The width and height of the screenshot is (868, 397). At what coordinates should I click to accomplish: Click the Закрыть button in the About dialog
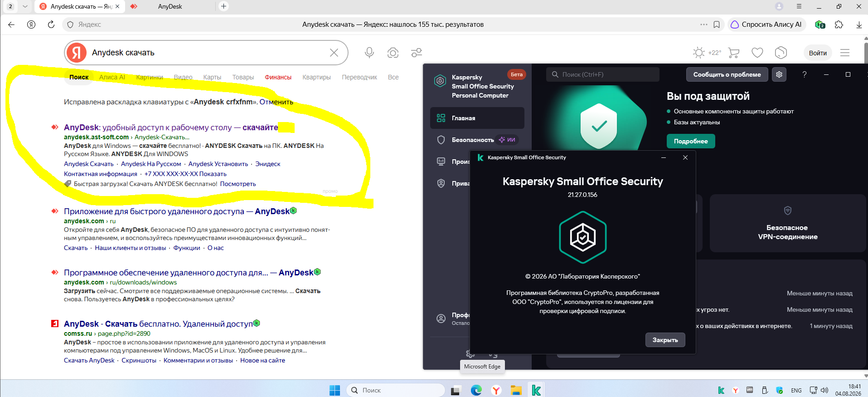(665, 340)
